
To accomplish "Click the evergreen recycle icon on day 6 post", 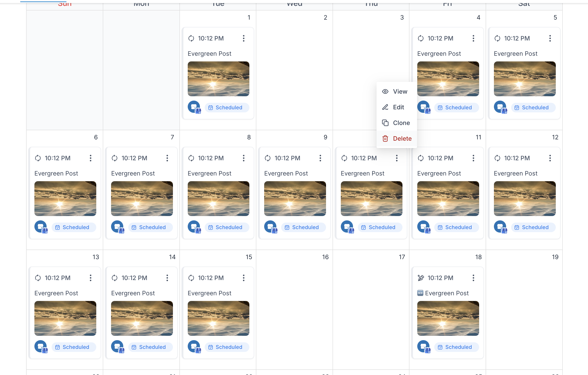I will pyautogui.click(x=38, y=158).
